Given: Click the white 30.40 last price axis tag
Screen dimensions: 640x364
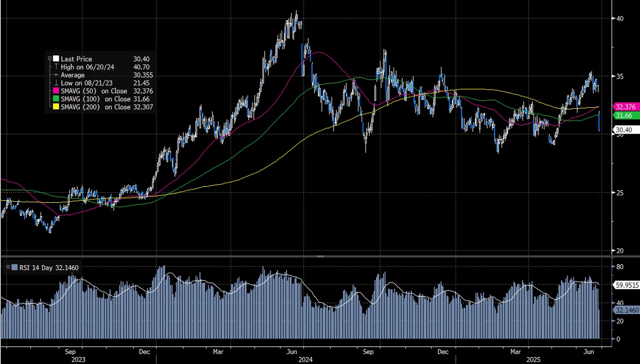Looking at the screenshot, I should coord(624,129).
